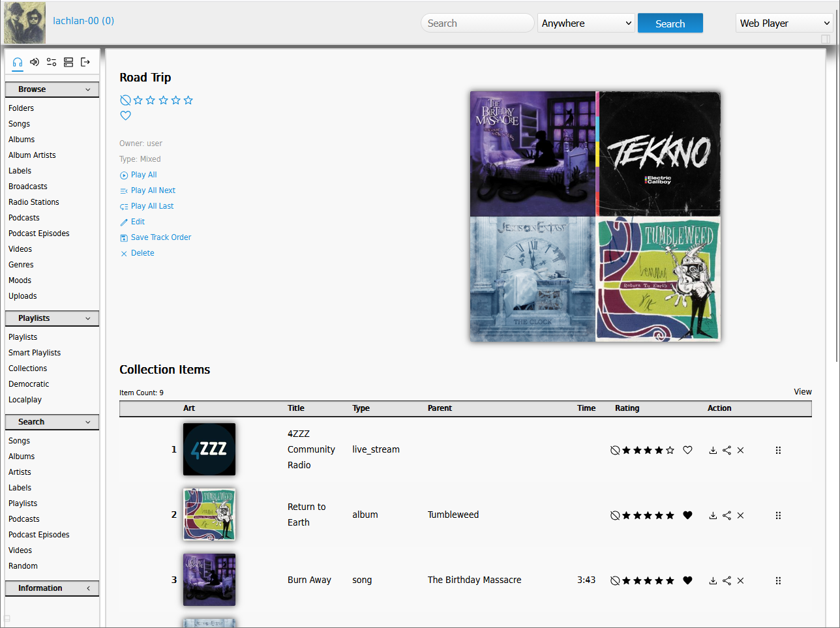Share 4ZZZ Community Radio item
This screenshot has width=840, height=628.
[x=727, y=450]
